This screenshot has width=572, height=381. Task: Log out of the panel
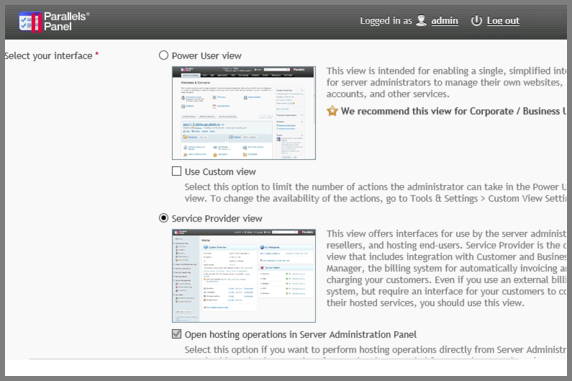[503, 21]
